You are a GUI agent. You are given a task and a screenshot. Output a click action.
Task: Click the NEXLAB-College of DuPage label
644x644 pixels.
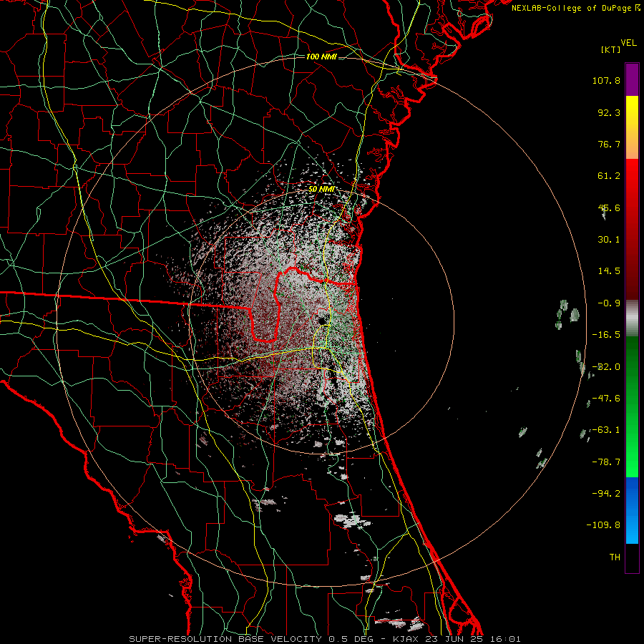575,8
